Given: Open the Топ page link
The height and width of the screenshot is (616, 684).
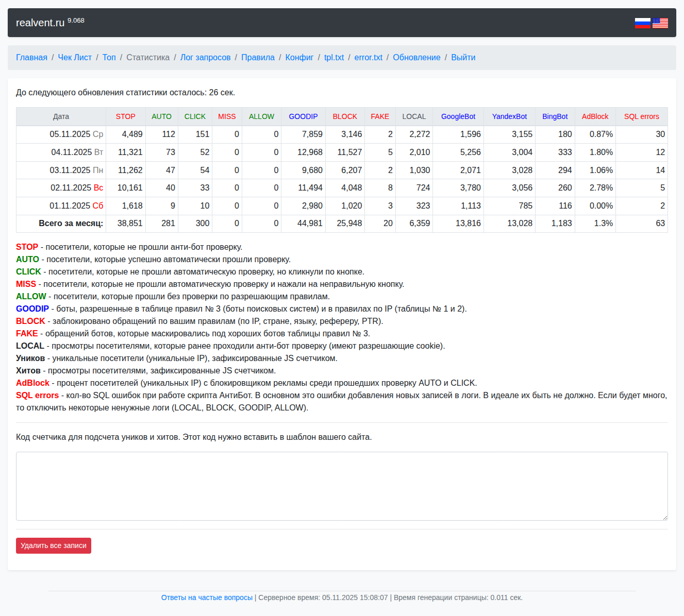Looking at the screenshot, I should tap(109, 58).
